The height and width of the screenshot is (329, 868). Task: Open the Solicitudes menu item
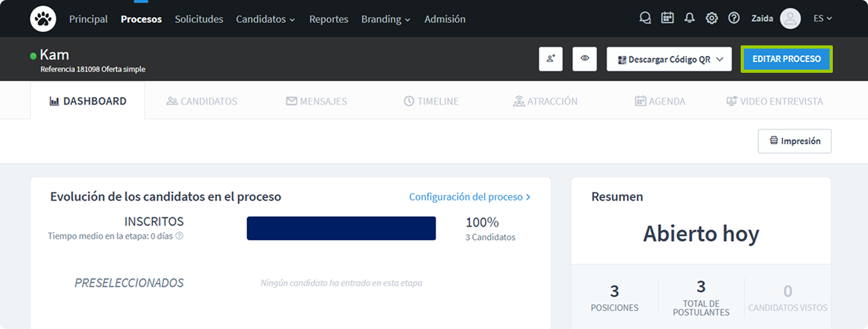pyautogui.click(x=199, y=19)
